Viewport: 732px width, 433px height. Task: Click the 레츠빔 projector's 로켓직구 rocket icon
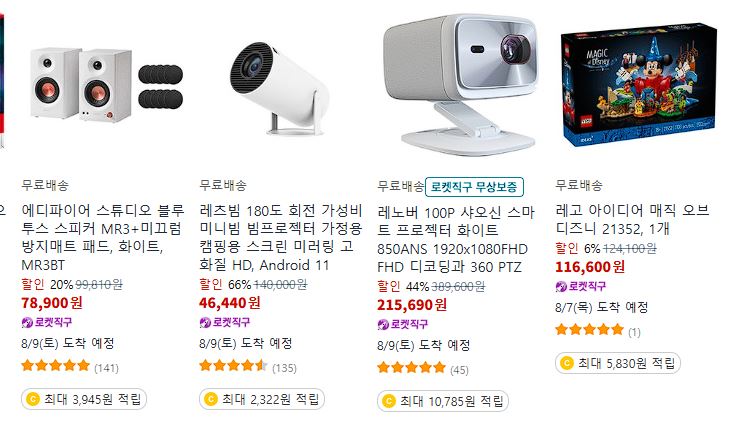point(205,322)
